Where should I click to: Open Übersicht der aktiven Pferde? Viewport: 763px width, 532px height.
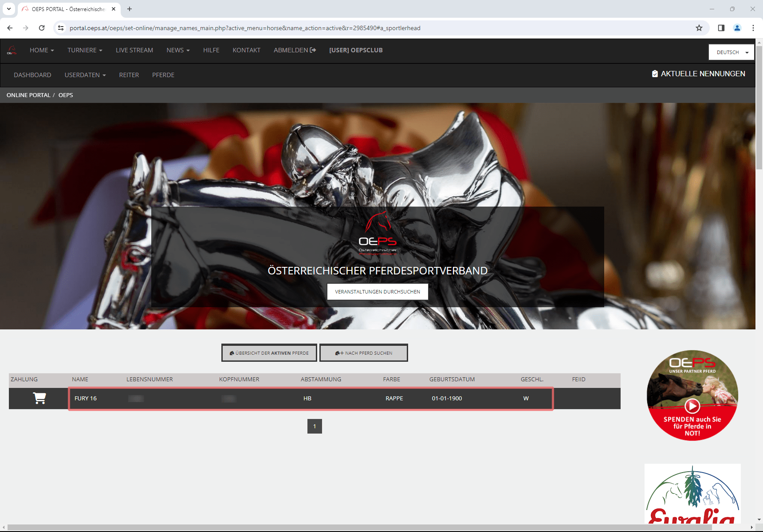[x=269, y=353]
